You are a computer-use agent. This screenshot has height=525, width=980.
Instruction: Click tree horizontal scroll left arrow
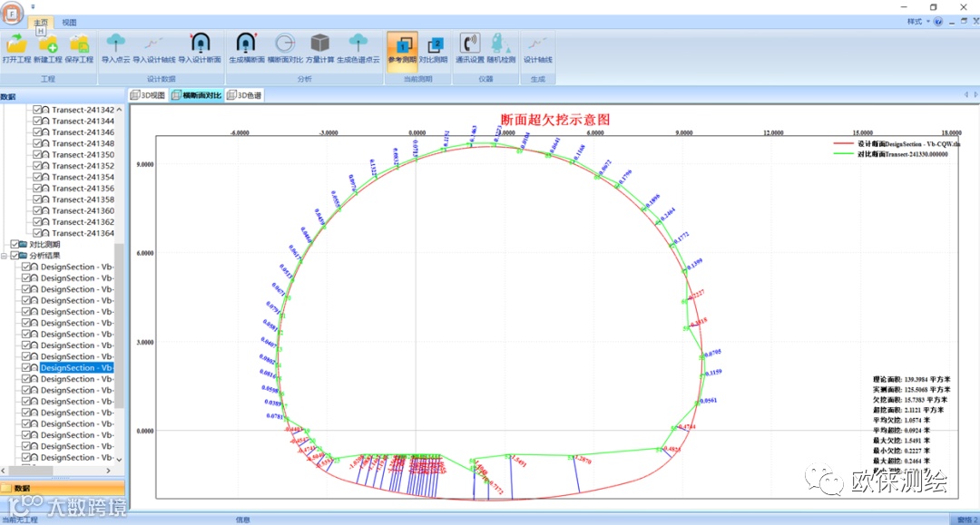point(4,471)
